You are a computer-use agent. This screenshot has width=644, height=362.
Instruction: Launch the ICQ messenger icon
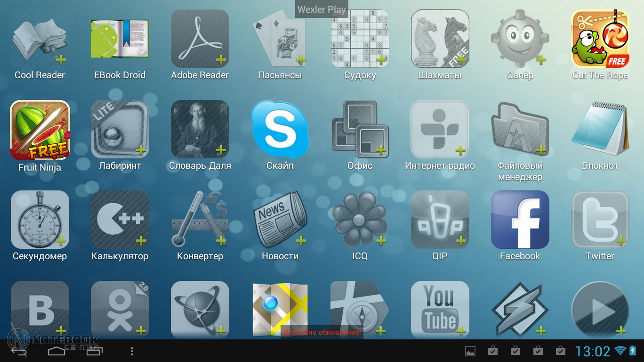360,220
